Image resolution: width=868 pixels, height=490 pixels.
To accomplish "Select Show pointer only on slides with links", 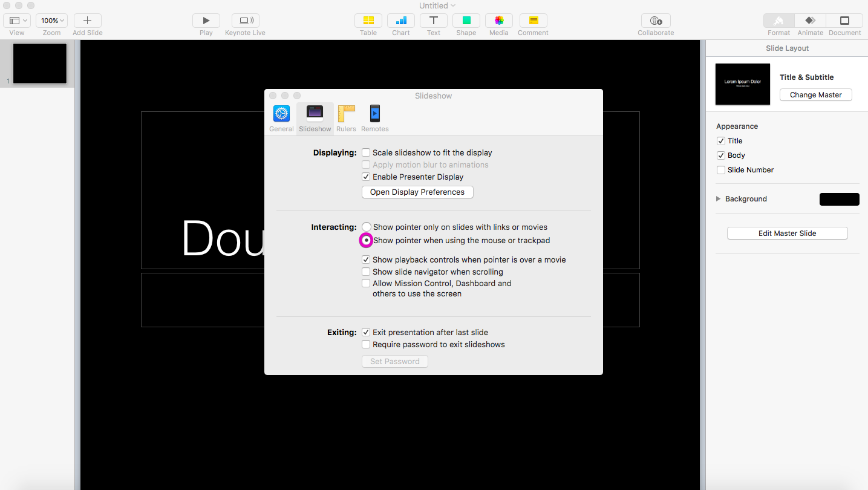I will coord(367,227).
